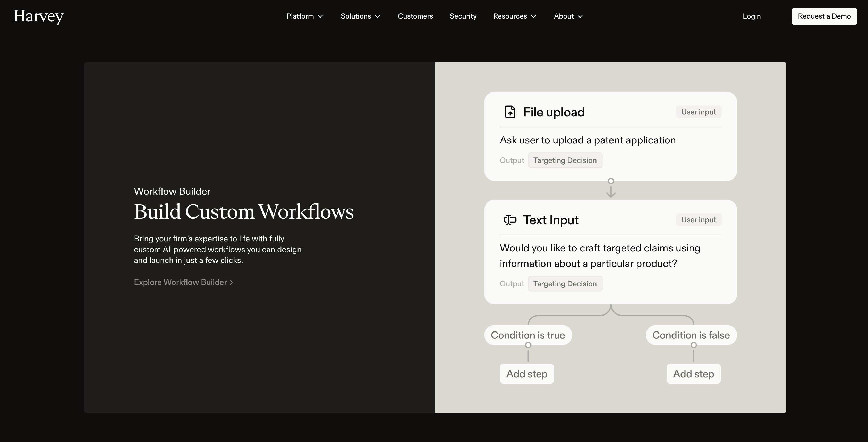The height and width of the screenshot is (442, 868).
Task: Click the down arrow connector between cards
Action: click(611, 192)
